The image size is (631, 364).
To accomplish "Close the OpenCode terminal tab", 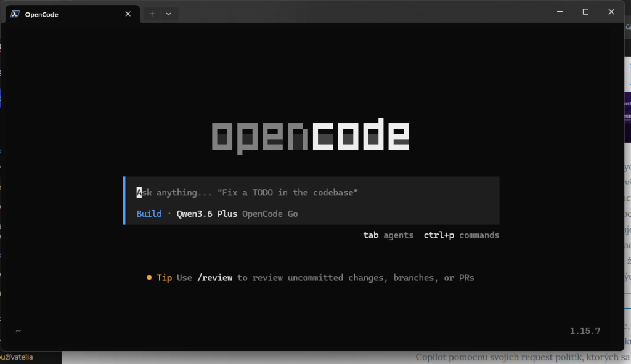I will (x=128, y=14).
